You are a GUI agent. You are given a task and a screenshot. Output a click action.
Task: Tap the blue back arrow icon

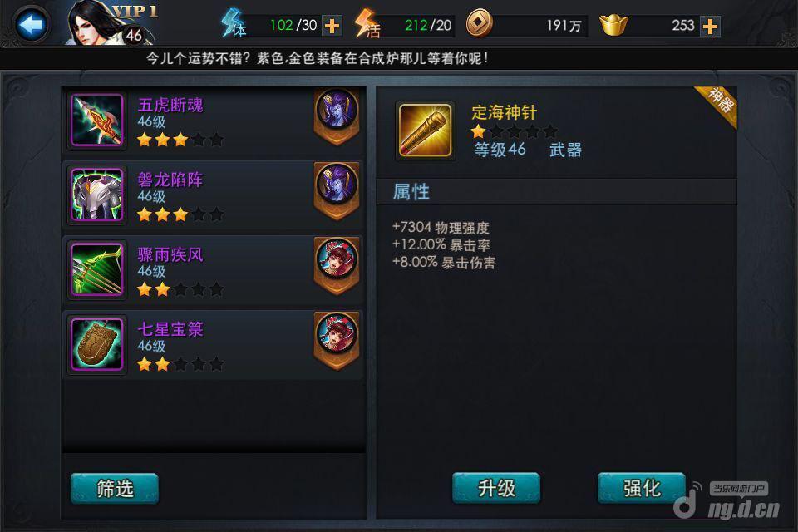coord(32,24)
